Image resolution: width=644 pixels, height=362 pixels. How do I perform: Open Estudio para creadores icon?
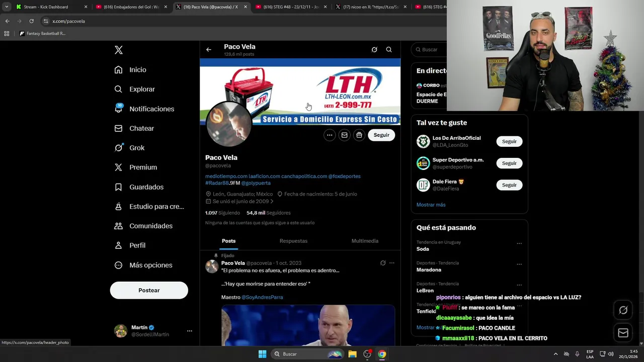tap(118, 206)
